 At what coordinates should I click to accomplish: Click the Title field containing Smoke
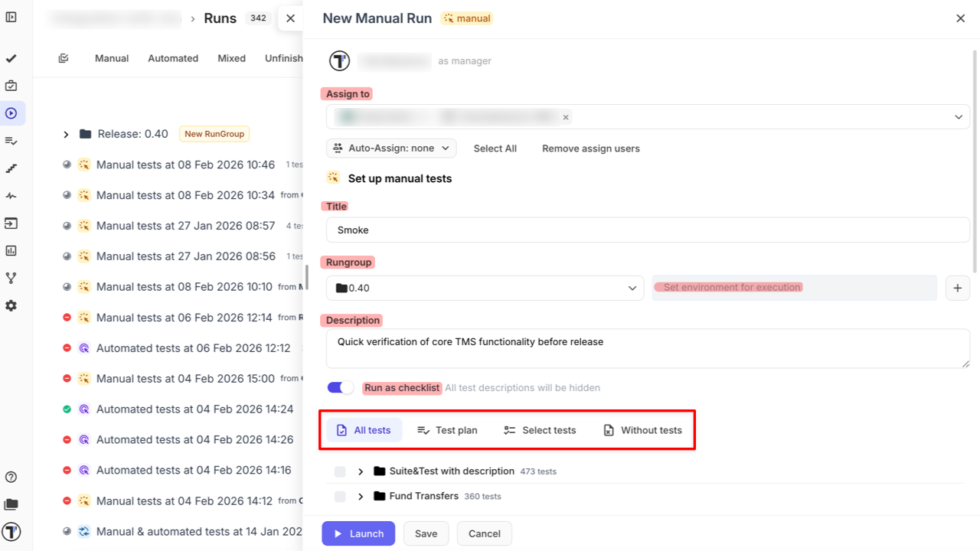point(648,230)
